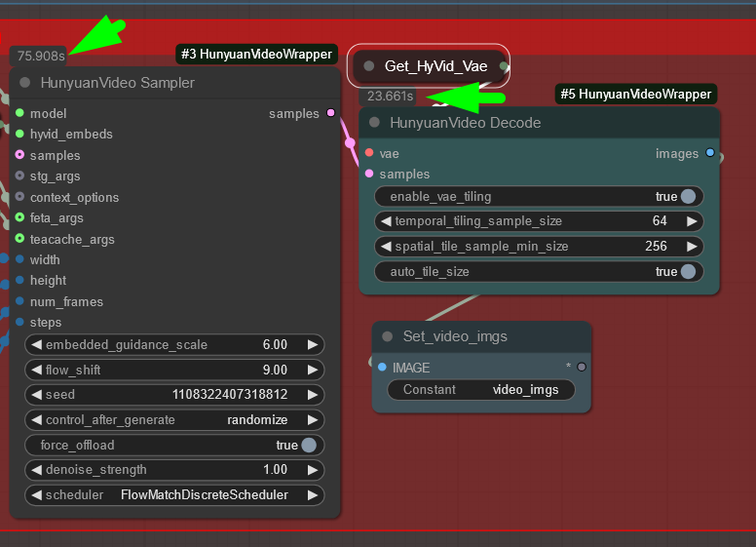This screenshot has height=547, width=756.
Task: Click the num_frames input socket
Action: [x=19, y=301]
